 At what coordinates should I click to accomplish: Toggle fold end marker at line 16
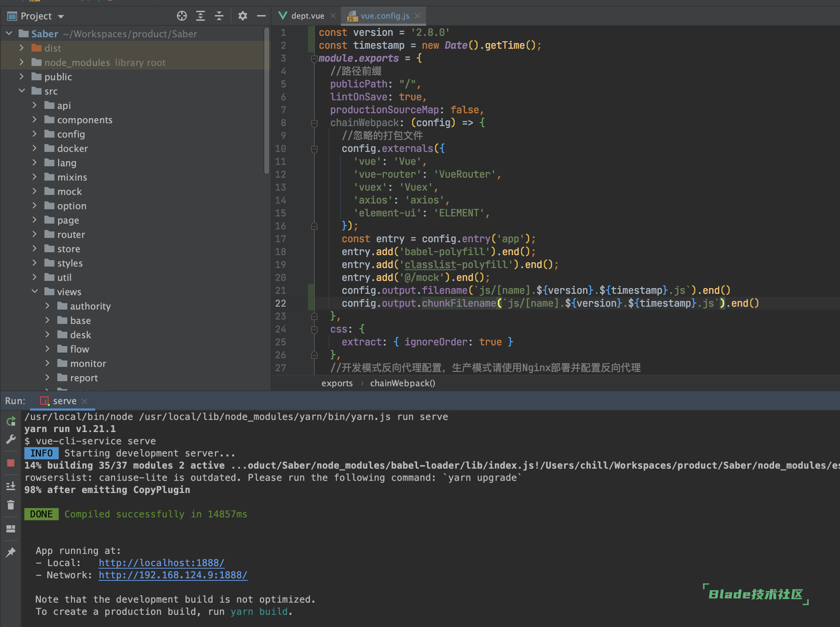pos(314,226)
